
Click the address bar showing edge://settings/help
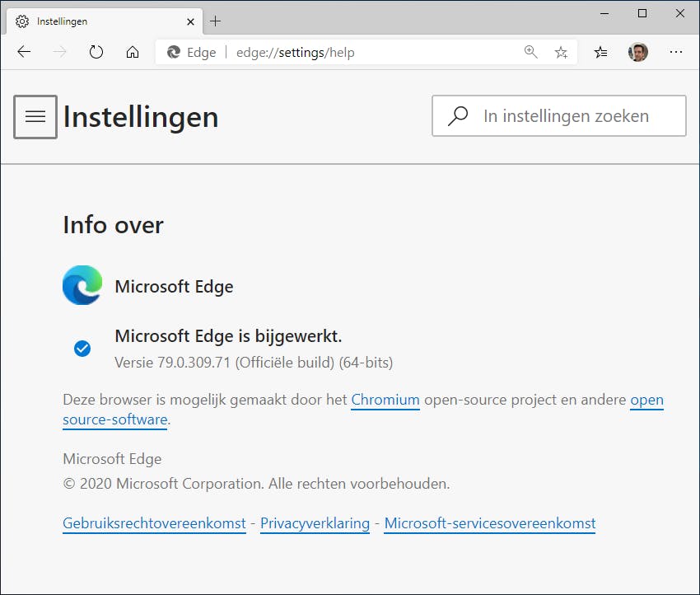pos(371,52)
